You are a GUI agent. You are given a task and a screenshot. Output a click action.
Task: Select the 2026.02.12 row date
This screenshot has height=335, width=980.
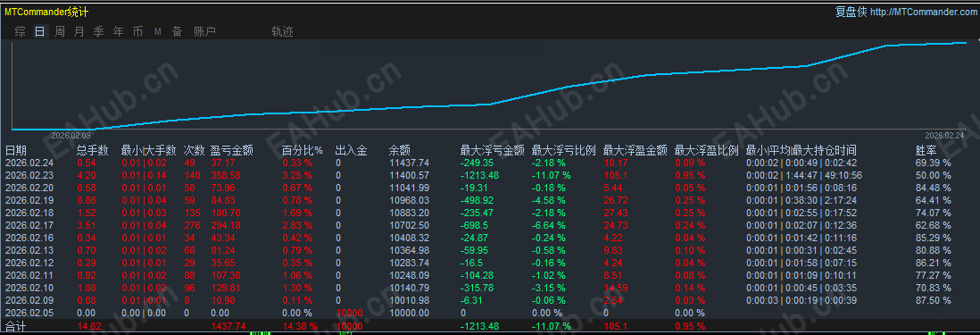[29, 263]
